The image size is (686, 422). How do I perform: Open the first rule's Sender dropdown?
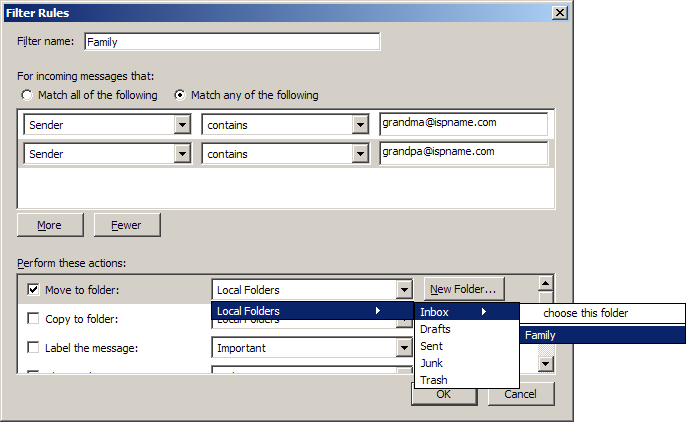pyautogui.click(x=182, y=125)
